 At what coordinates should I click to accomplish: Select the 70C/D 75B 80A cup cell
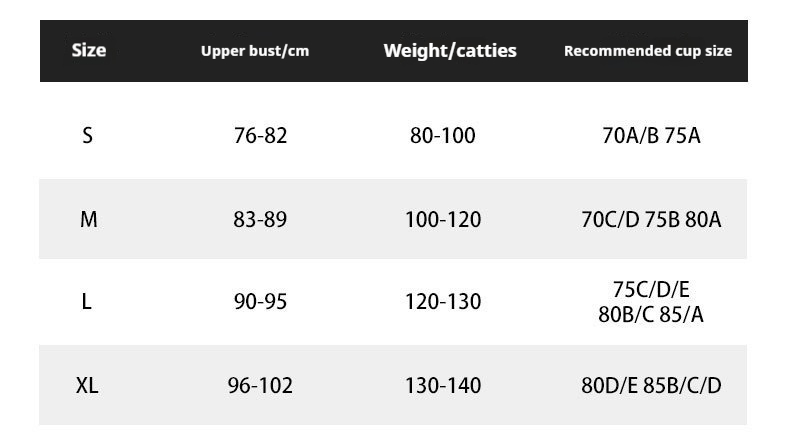[x=651, y=219]
